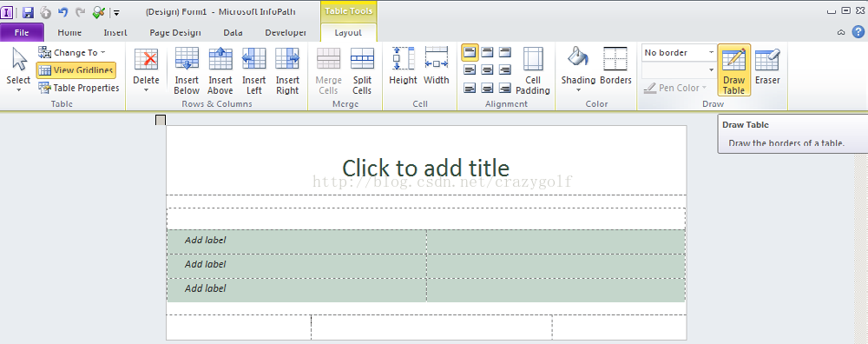Switch to the Insert tab
Image resolution: width=868 pixels, height=344 pixels.
115,33
